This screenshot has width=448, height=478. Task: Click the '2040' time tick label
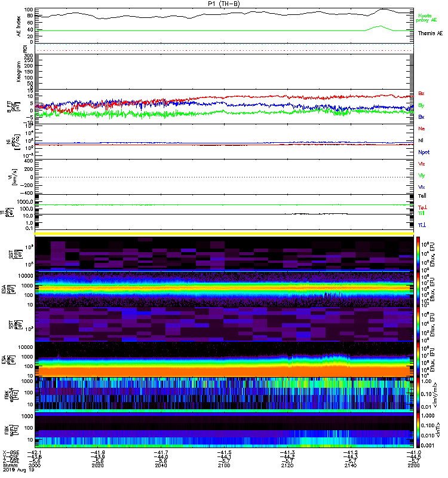pyautogui.click(x=161, y=465)
